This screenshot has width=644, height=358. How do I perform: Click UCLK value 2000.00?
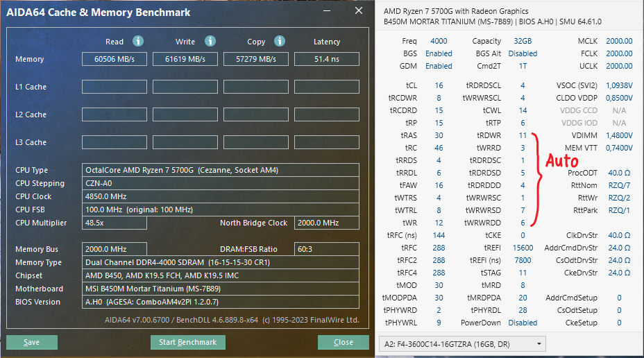click(619, 66)
